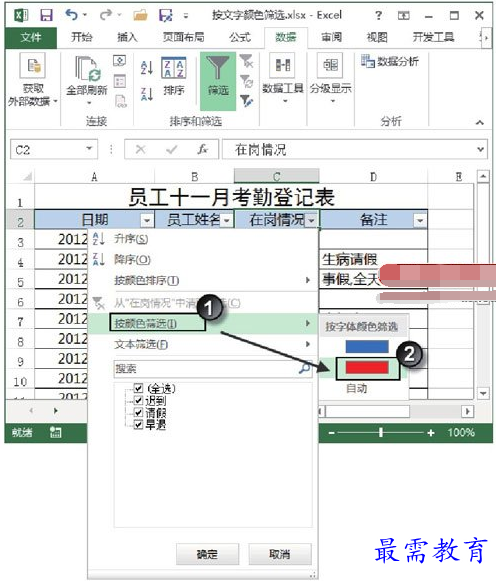Toggle the (全选) select all checkbox

pyautogui.click(x=138, y=388)
